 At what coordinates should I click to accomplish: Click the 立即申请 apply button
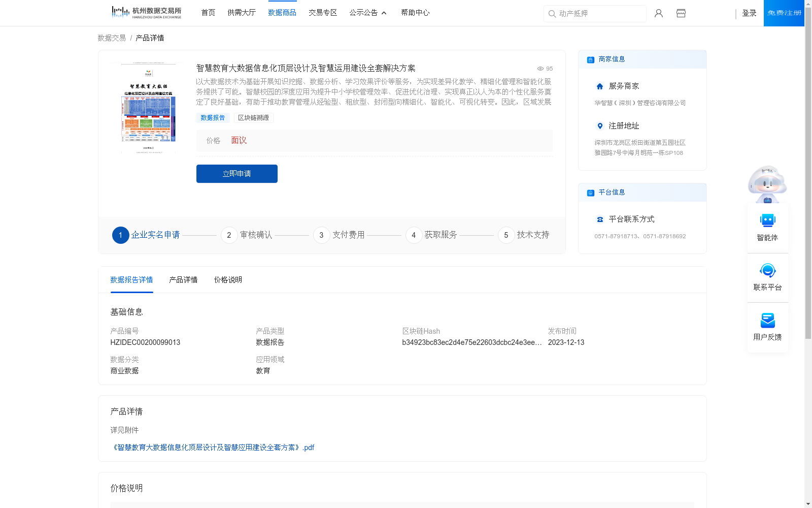point(236,174)
